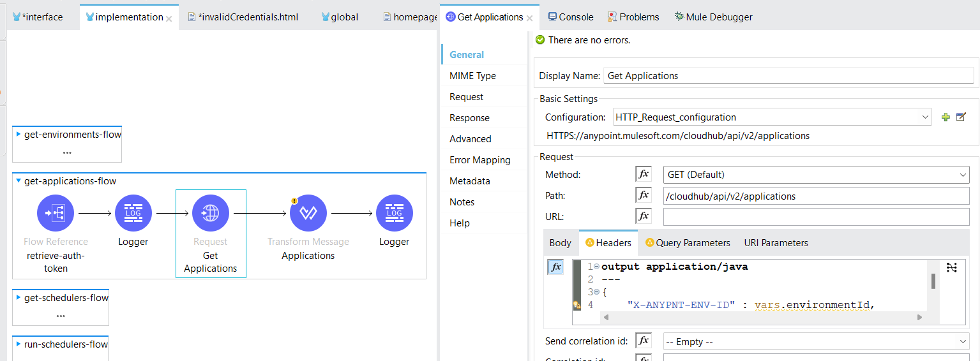Click the Path input field
Screen dimensions: 980x361
817,196
